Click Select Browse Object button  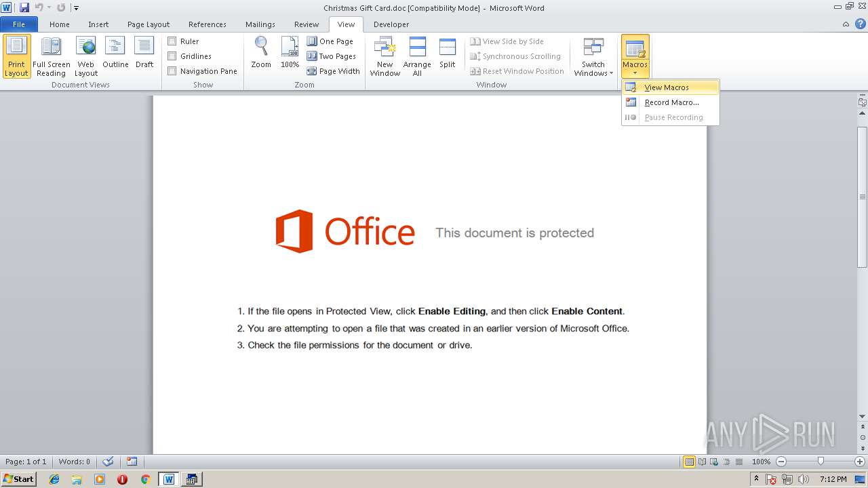point(862,437)
